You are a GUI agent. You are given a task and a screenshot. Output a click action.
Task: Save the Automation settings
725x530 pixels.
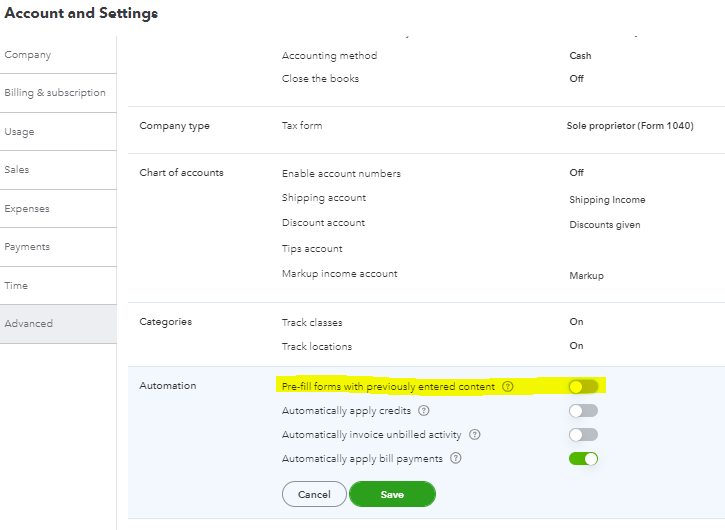click(x=392, y=494)
